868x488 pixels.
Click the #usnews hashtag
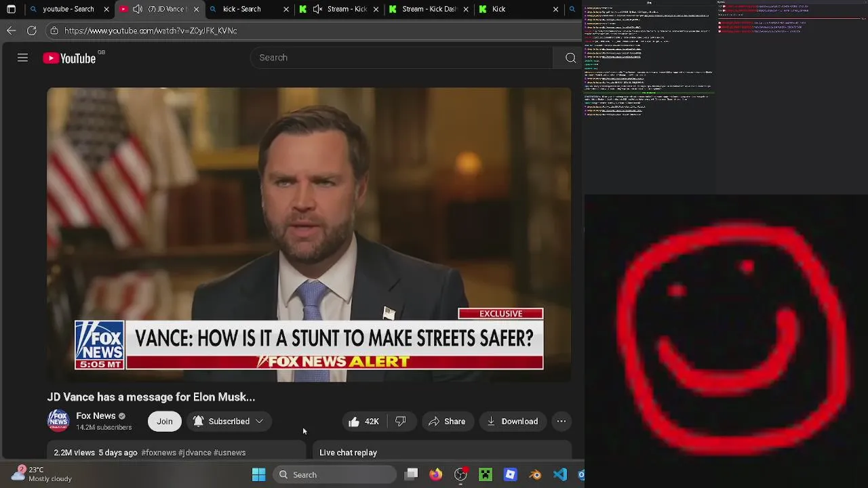[230, 453]
